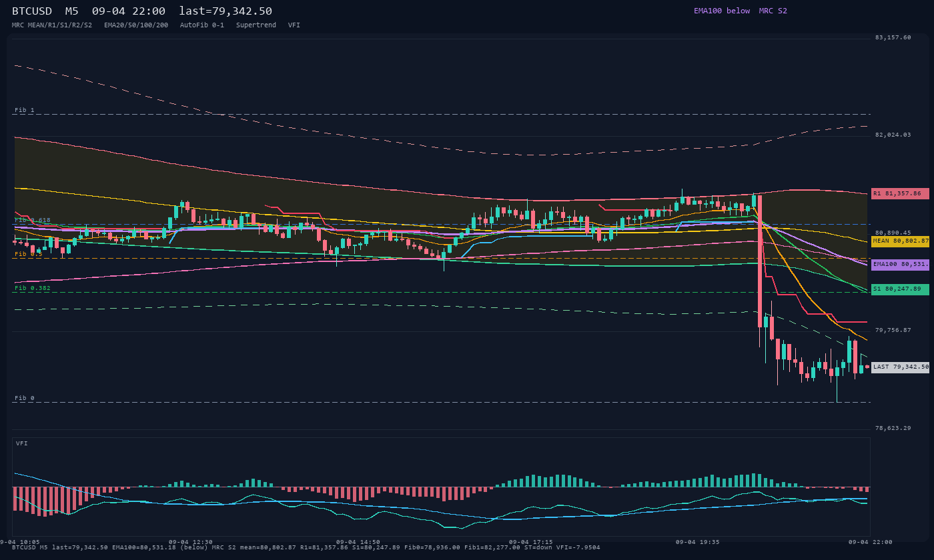
Task: Select the Fib 0.618 level label
Action: click(33, 220)
